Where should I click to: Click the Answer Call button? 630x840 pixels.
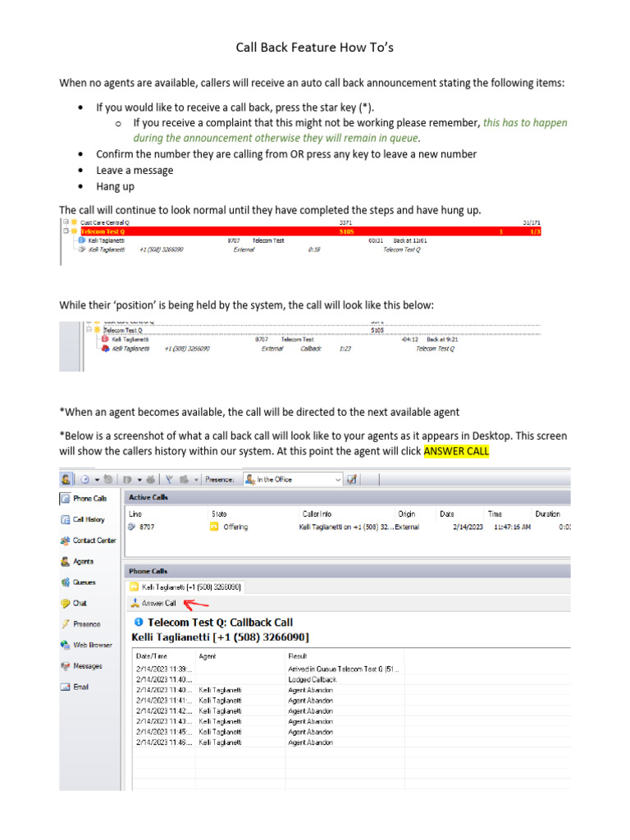153,603
